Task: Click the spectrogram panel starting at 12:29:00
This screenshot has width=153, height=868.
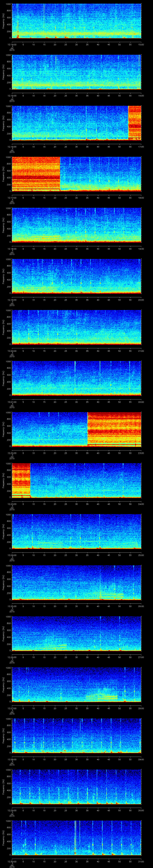Action: click(76, 786)
